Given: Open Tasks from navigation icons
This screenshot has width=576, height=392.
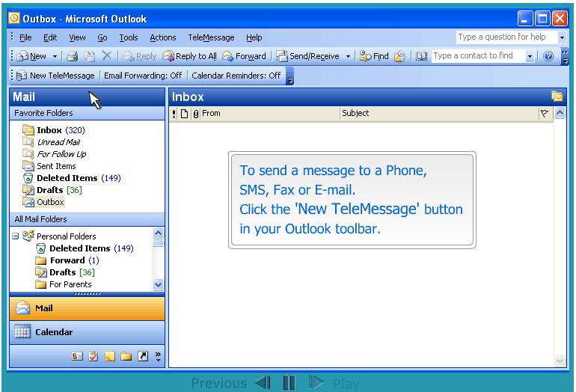Looking at the screenshot, I should tap(94, 356).
